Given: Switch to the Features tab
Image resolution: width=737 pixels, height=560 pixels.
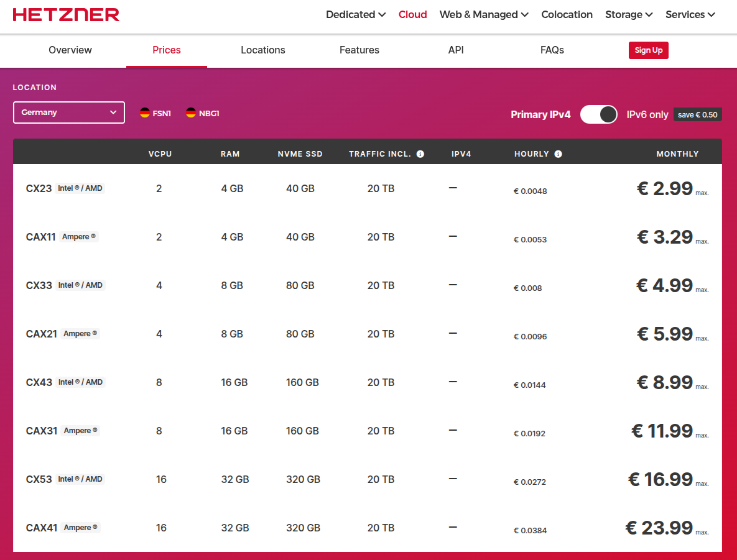Looking at the screenshot, I should (x=359, y=50).
